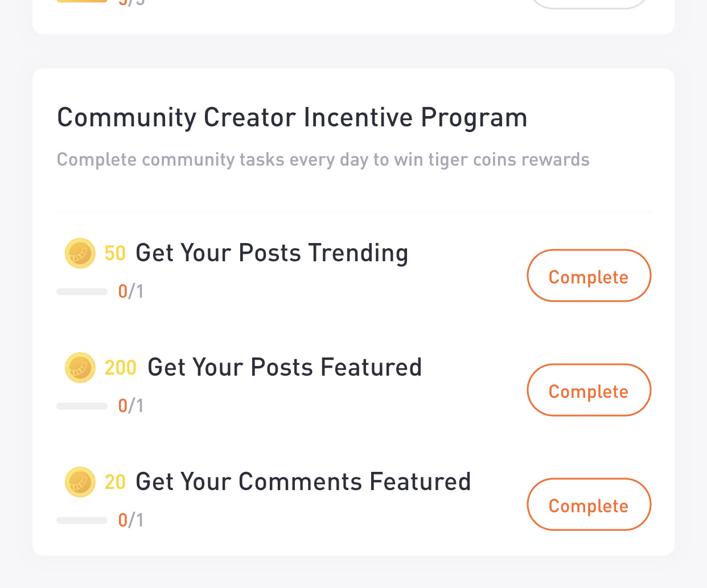The height and width of the screenshot is (588, 707).
Task: Click the 50 coin reward amount
Action: [x=115, y=253]
